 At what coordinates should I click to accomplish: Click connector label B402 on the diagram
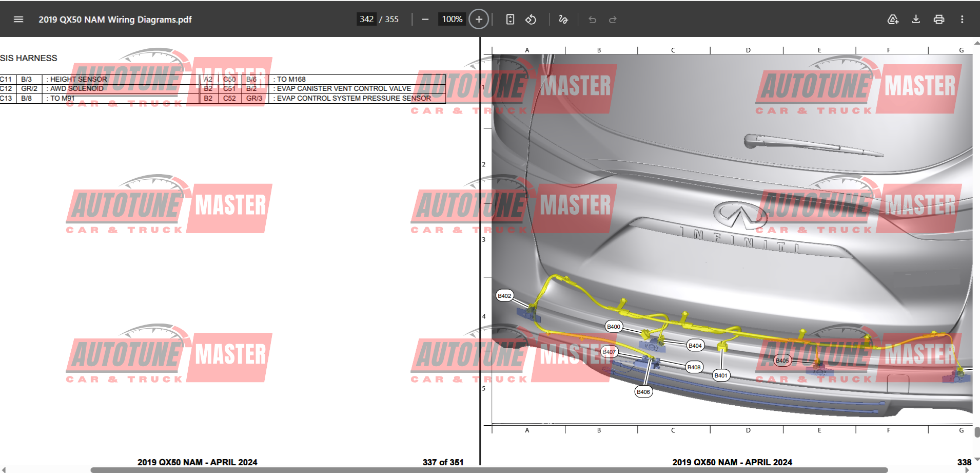(x=504, y=296)
